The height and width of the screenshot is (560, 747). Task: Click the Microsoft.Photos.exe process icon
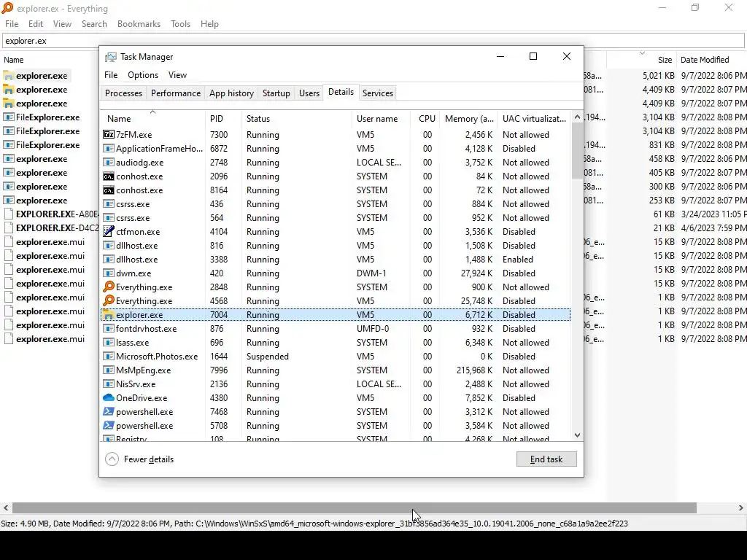click(x=109, y=356)
